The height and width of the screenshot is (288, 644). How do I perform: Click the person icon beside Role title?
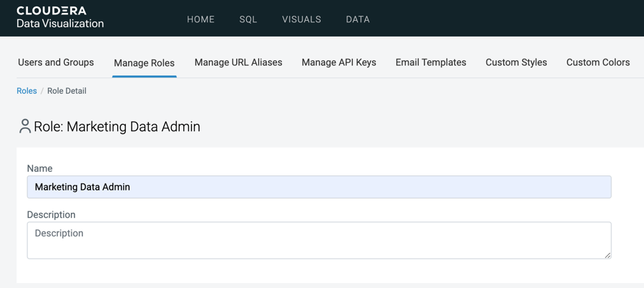(x=25, y=126)
